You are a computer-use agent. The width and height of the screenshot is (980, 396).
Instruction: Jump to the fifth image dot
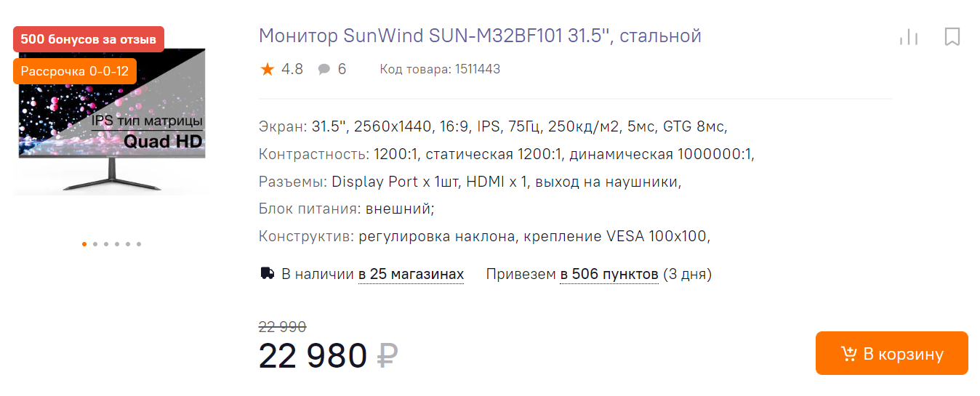tap(128, 244)
